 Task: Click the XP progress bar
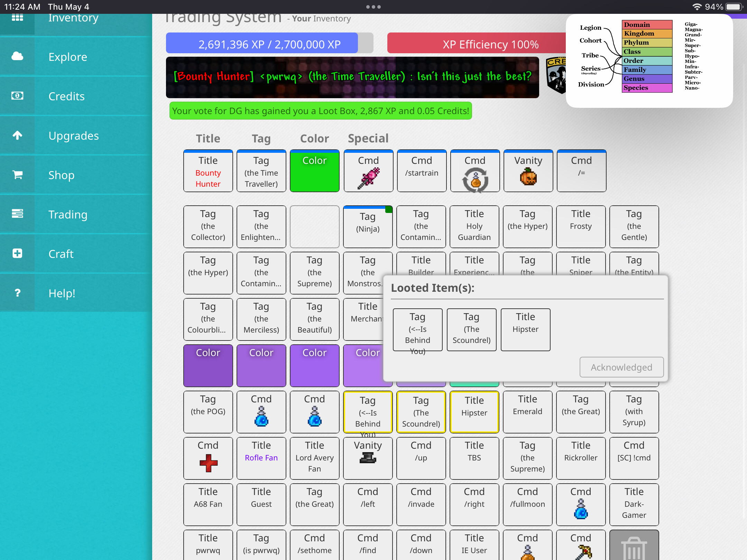[x=270, y=43]
